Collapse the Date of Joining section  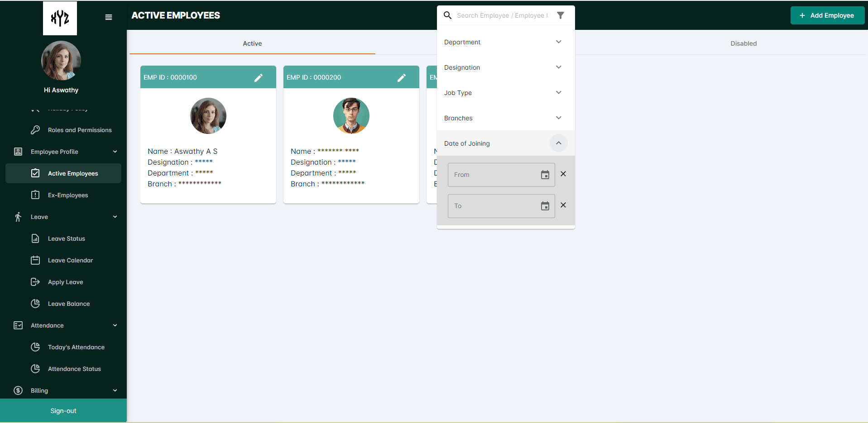558,143
